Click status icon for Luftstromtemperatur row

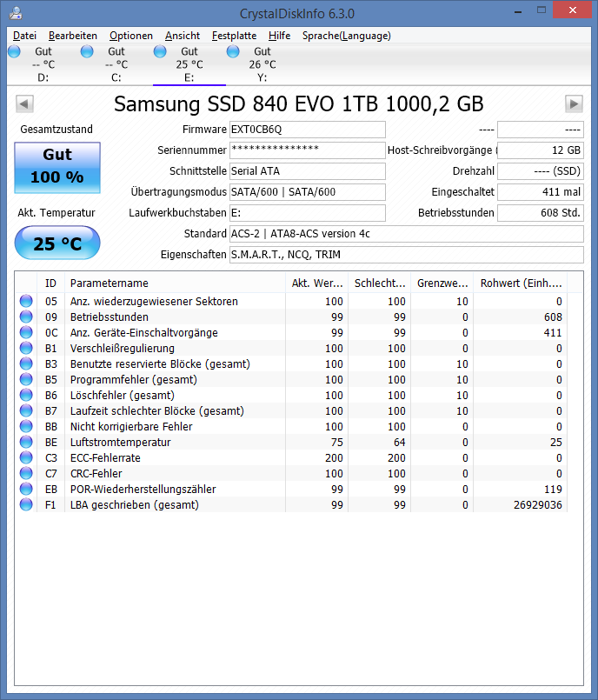26,442
